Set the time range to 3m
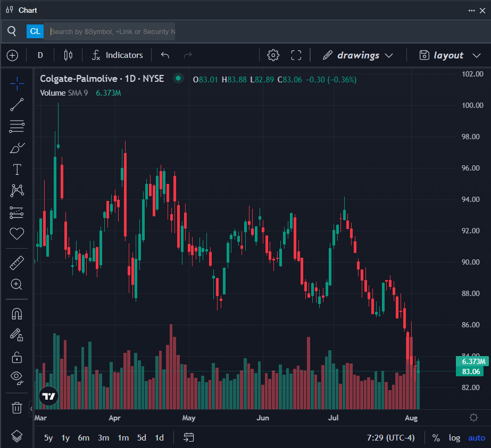This screenshot has width=491, height=448. (103, 438)
